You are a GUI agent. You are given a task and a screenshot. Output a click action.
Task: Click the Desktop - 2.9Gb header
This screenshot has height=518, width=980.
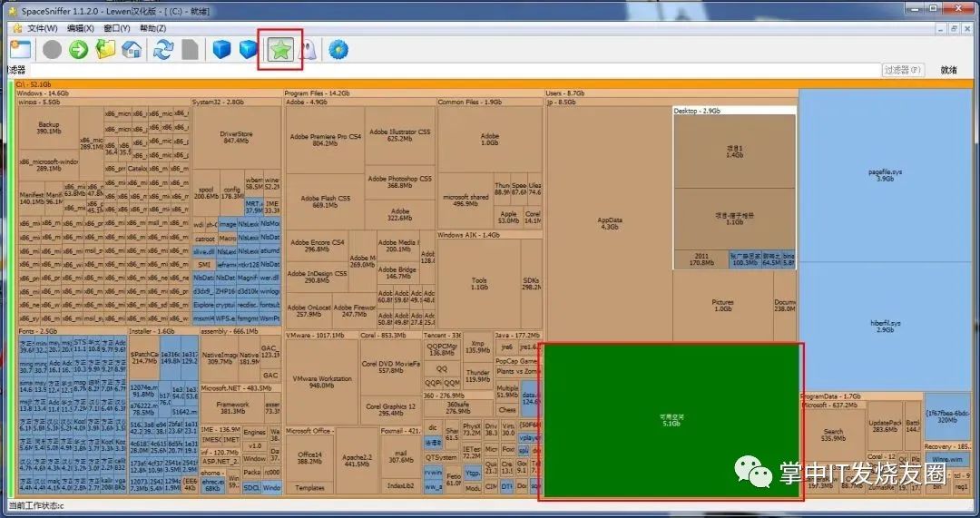point(734,111)
